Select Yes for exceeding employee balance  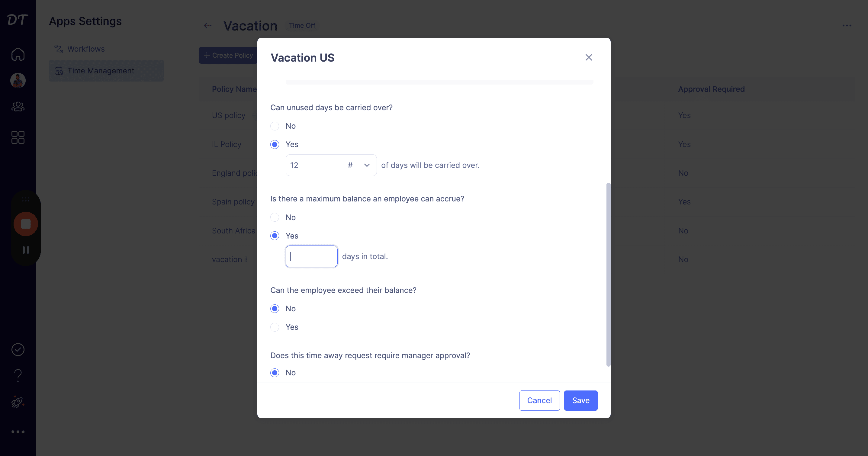coord(275,327)
